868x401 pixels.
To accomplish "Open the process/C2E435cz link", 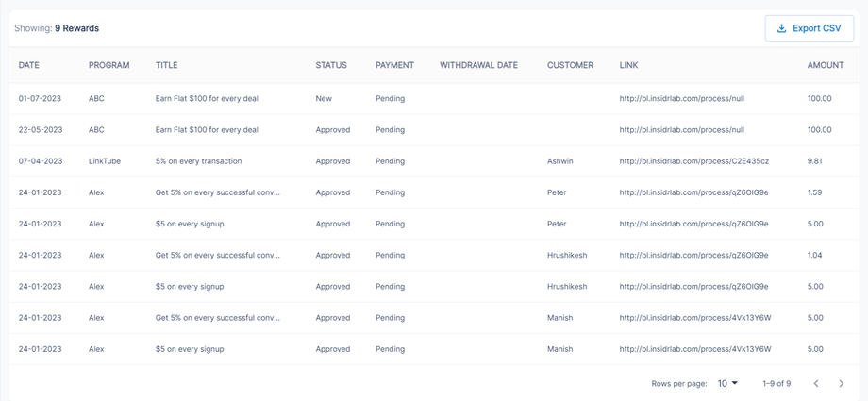I will point(693,161).
